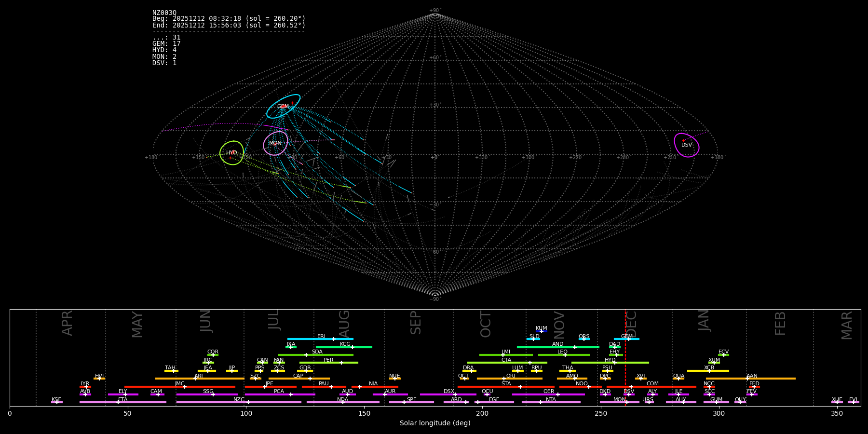Click the KSE shower label in timeline

click(56, 400)
